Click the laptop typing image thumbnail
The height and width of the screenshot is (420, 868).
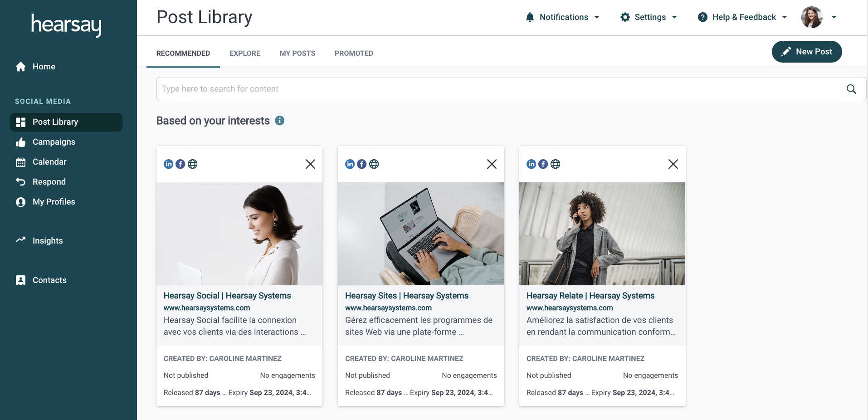(421, 234)
